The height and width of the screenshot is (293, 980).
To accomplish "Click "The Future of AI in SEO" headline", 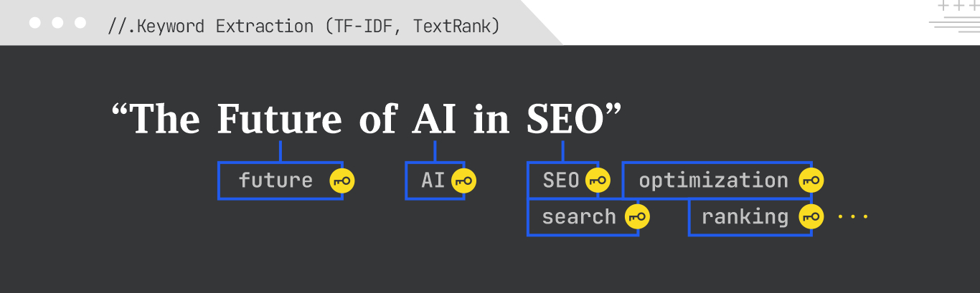I will click(x=366, y=118).
